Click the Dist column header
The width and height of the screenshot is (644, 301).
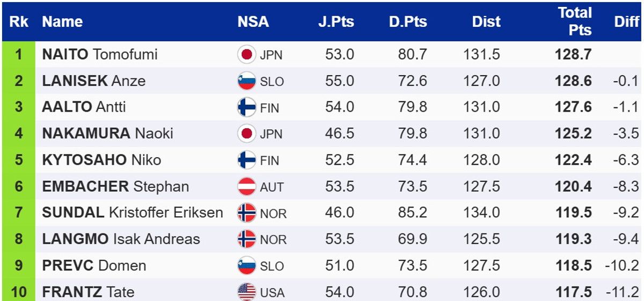(486, 21)
